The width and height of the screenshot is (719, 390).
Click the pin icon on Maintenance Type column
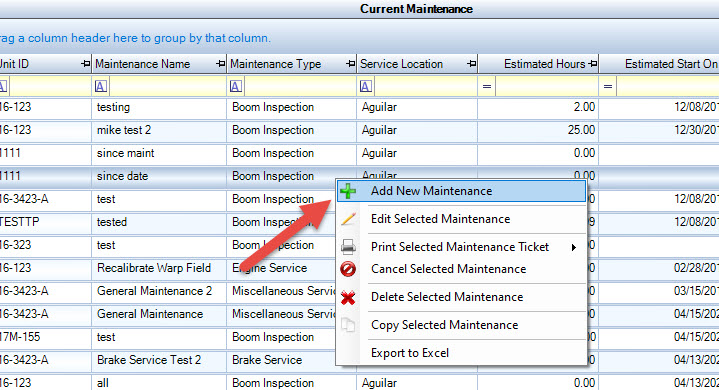pos(350,64)
